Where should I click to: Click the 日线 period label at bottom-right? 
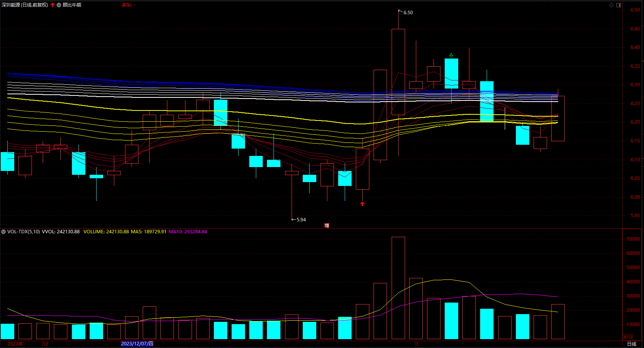(632, 344)
